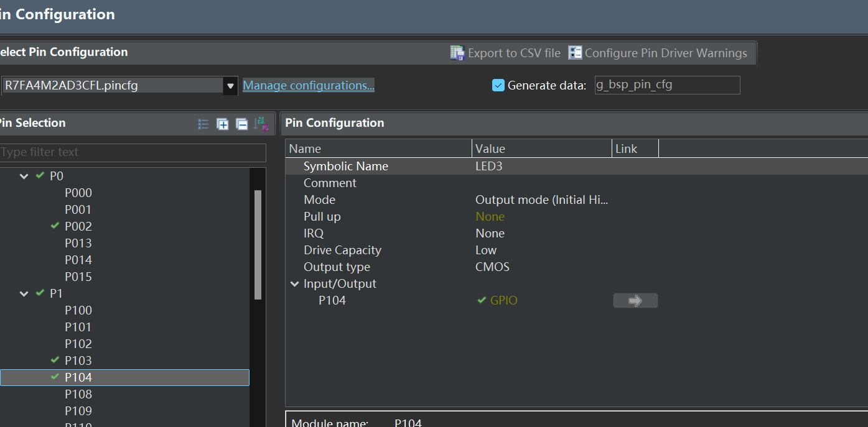The image size is (868, 427).
Task: Focus the Type filter text field
Action: tap(133, 152)
